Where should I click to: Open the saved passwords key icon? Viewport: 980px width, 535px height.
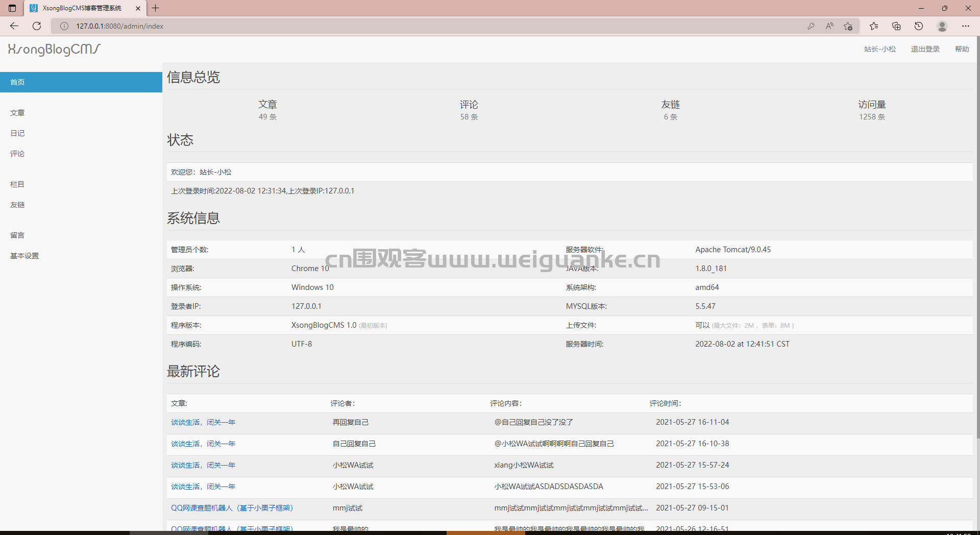pos(811,26)
